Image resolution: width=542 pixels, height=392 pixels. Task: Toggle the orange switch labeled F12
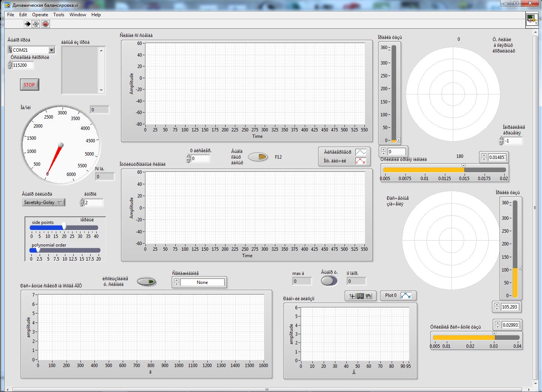[x=258, y=157]
